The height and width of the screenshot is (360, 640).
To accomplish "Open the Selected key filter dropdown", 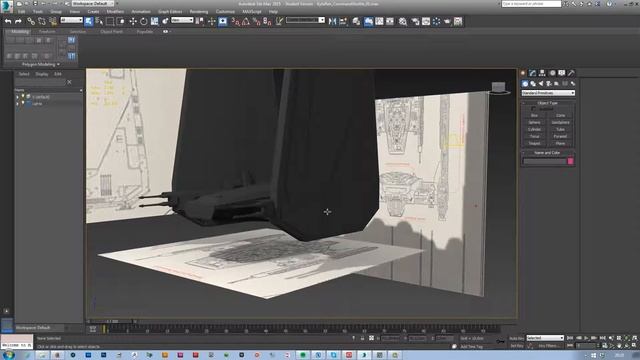I will (545, 338).
